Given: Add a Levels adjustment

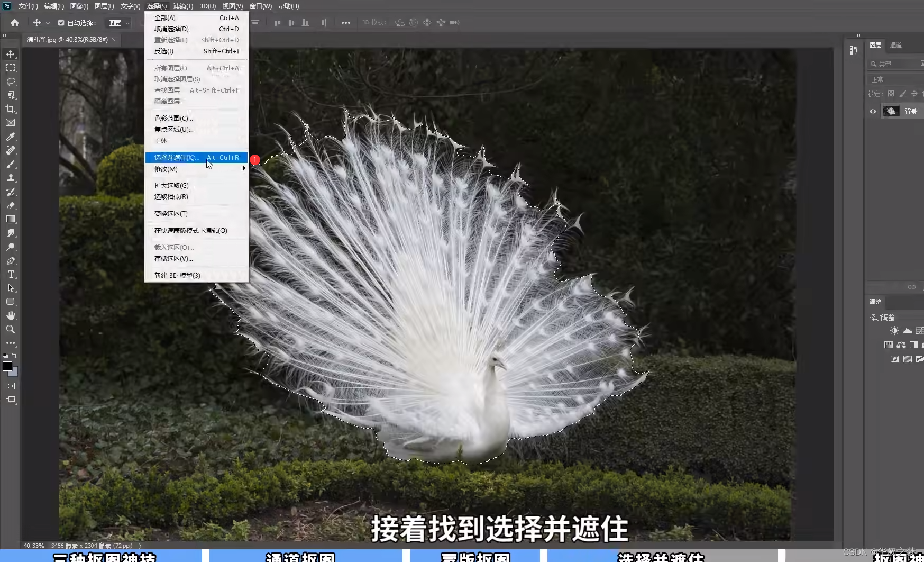Looking at the screenshot, I should coord(908,331).
